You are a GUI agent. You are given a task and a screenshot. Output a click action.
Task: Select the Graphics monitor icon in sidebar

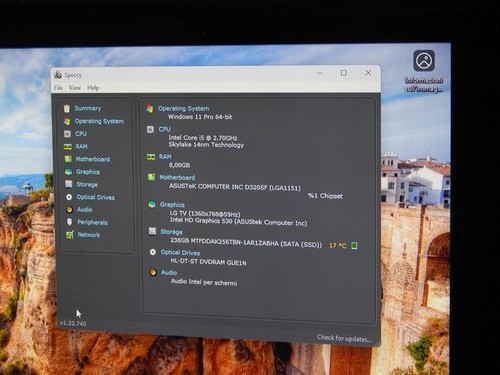(68, 172)
